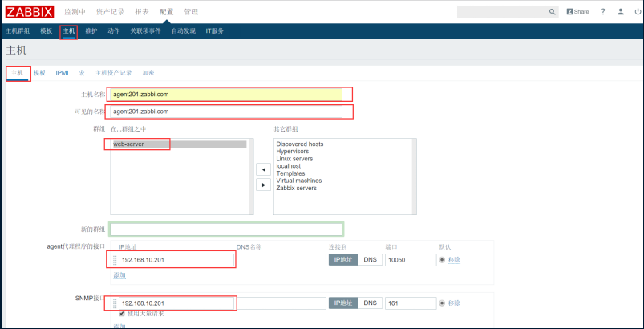Select Virtual machines in other groups
The width and height of the screenshot is (644, 329).
(x=299, y=181)
